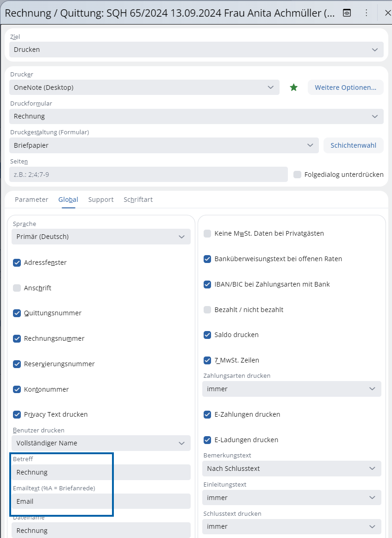Toggle the Saldo drucken option
392x538 pixels.
click(x=207, y=335)
